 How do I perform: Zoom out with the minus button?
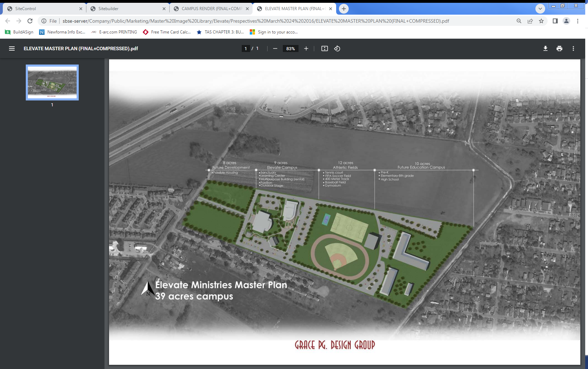(275, 48)
